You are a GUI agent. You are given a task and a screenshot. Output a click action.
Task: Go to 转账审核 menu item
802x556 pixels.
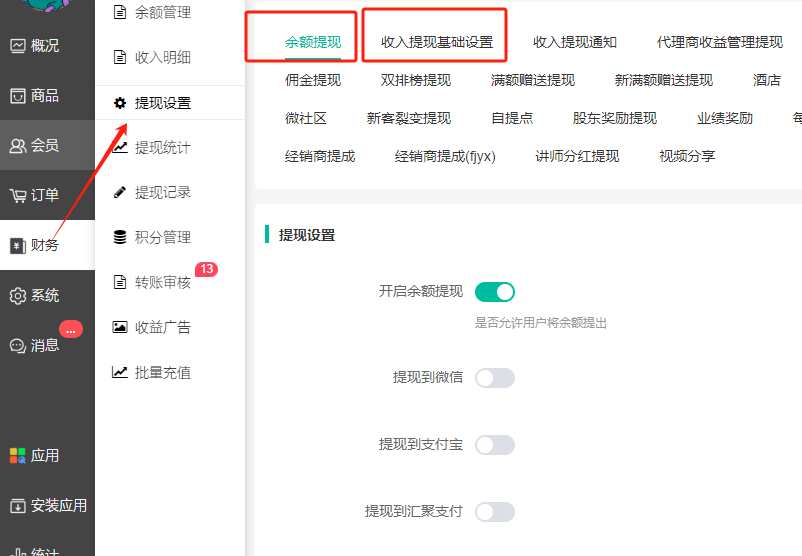pos(162,282)
